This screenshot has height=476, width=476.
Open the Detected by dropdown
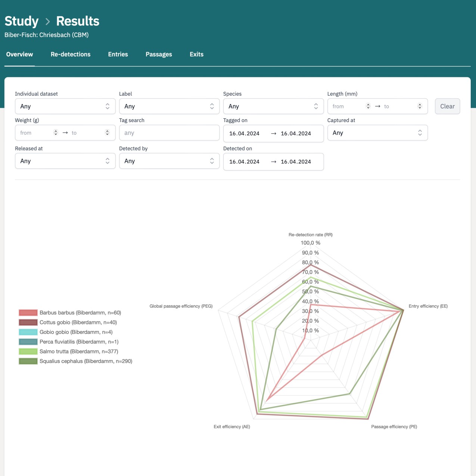tap(169, 161)
